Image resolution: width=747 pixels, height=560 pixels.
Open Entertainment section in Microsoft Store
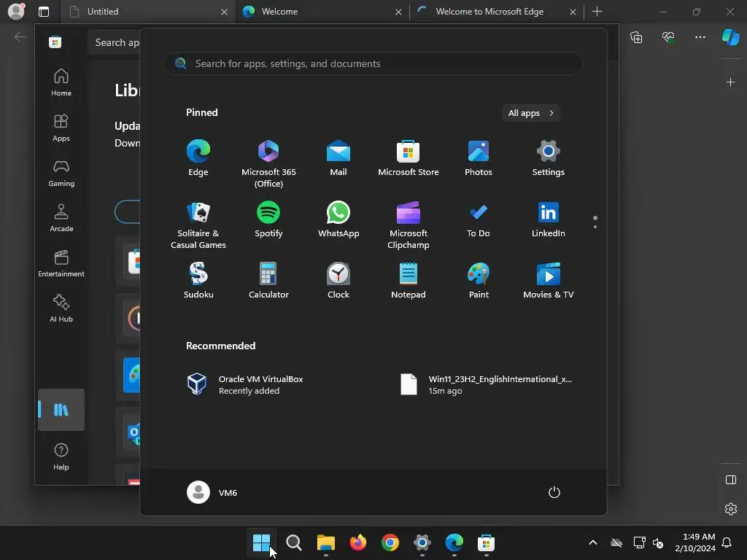pyautogui.click(x=61, y=263)
